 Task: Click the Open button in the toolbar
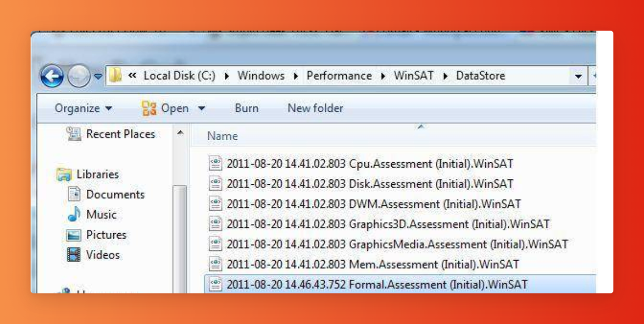[x=166, y=109]
